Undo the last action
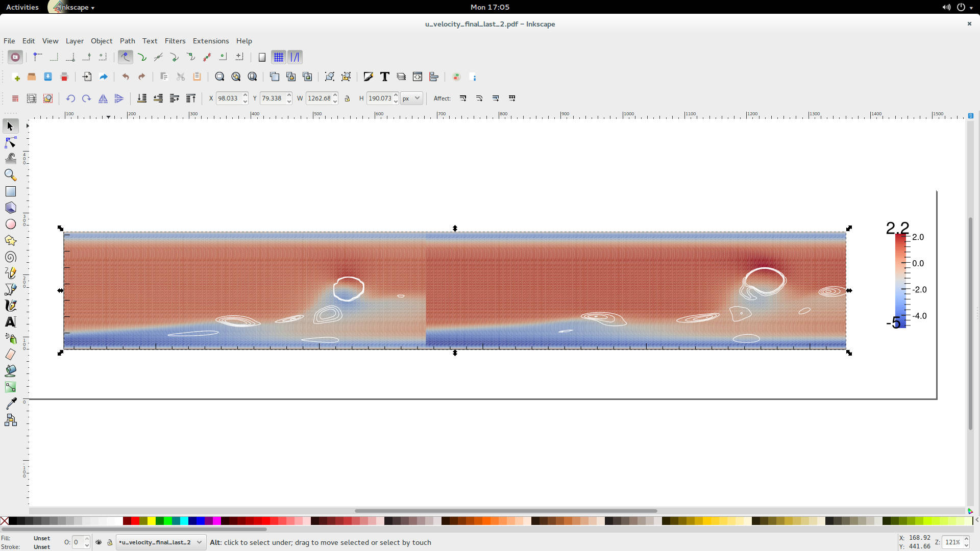Image resolution: width=980 pixels, height=551 pixels. [125, 77]
